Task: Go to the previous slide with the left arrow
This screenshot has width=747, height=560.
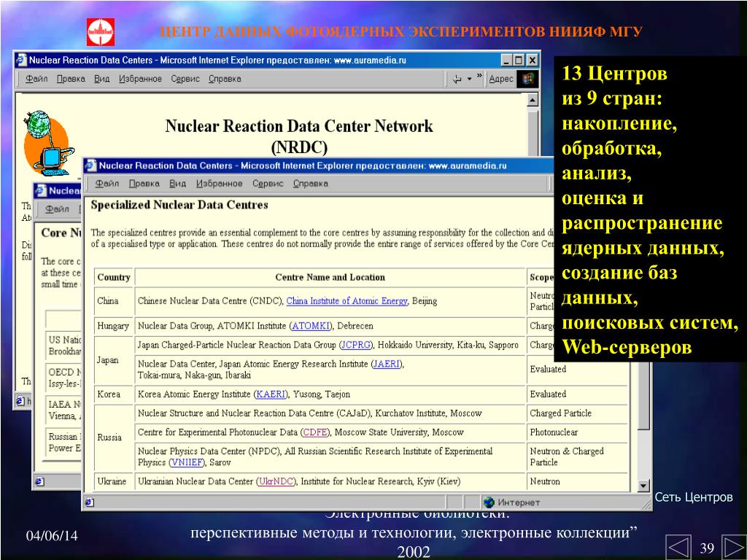Action: click(x=678, y=547)
